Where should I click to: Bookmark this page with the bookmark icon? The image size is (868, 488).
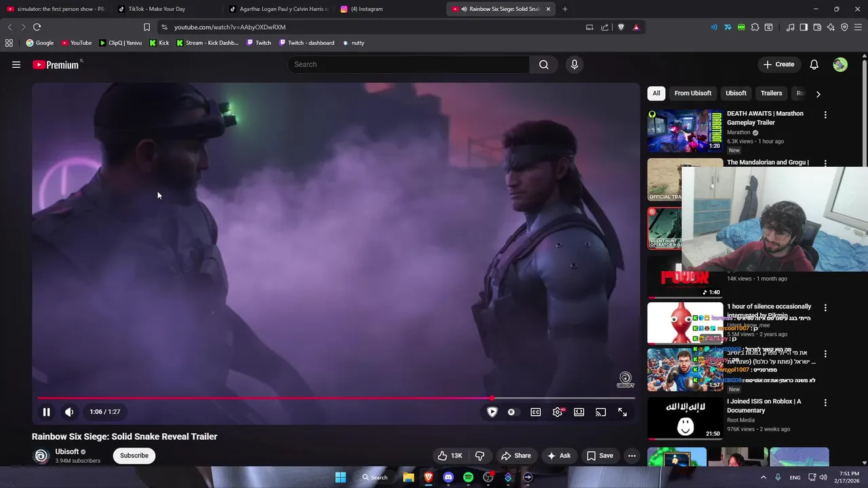point(146,27)
